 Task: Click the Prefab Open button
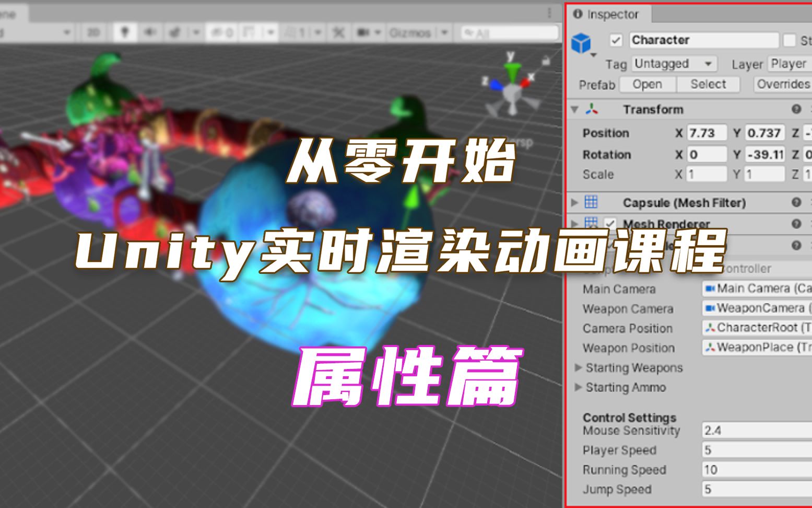[x=648, y=84]
